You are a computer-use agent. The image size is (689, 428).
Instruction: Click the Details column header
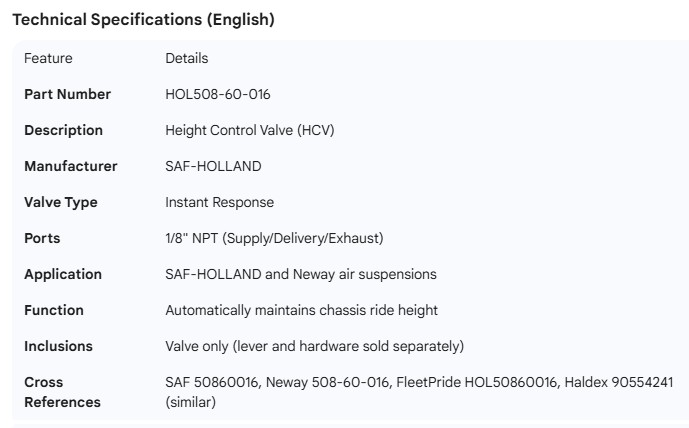click(186, 58)
